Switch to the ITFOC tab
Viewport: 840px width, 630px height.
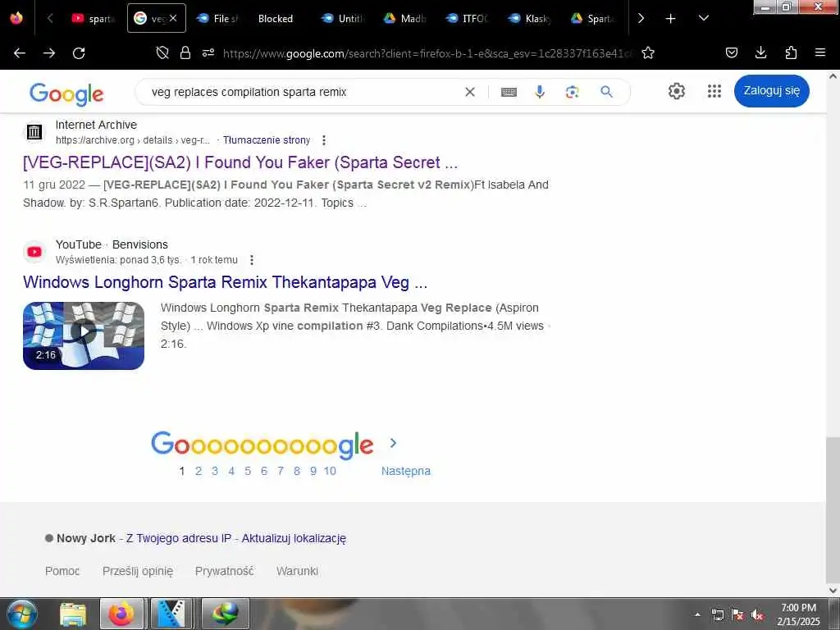point(467,19)
